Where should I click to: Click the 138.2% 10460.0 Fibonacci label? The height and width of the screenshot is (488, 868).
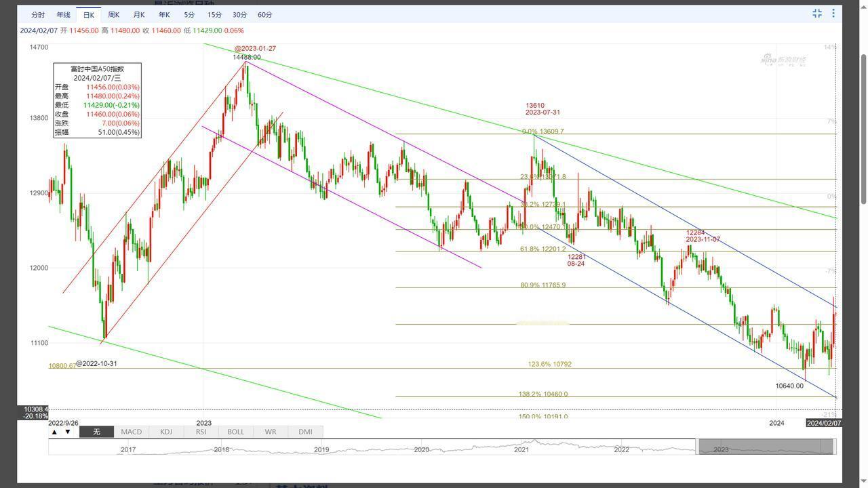542,394
